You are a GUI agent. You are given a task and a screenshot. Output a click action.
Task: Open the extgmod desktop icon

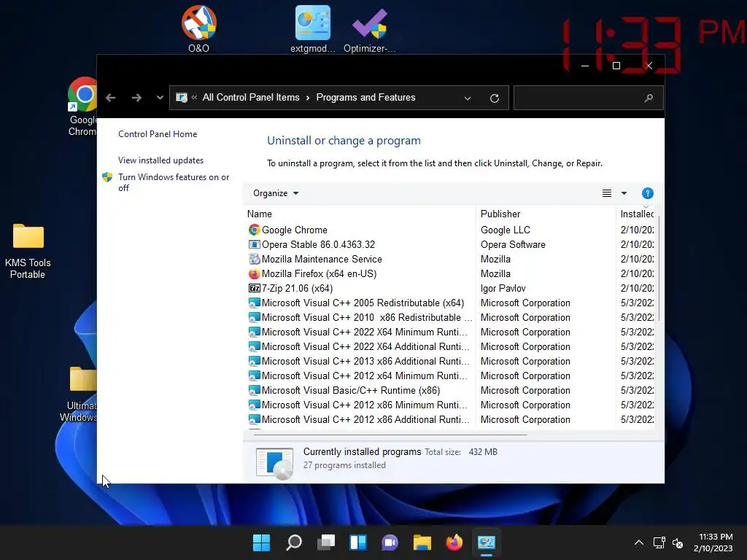312,29
